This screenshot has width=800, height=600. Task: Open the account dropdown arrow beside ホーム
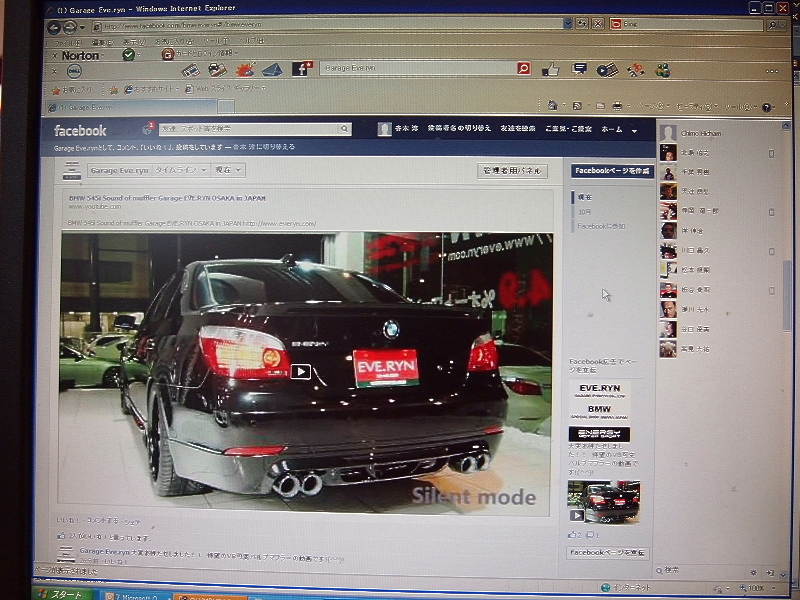(634, 131)
